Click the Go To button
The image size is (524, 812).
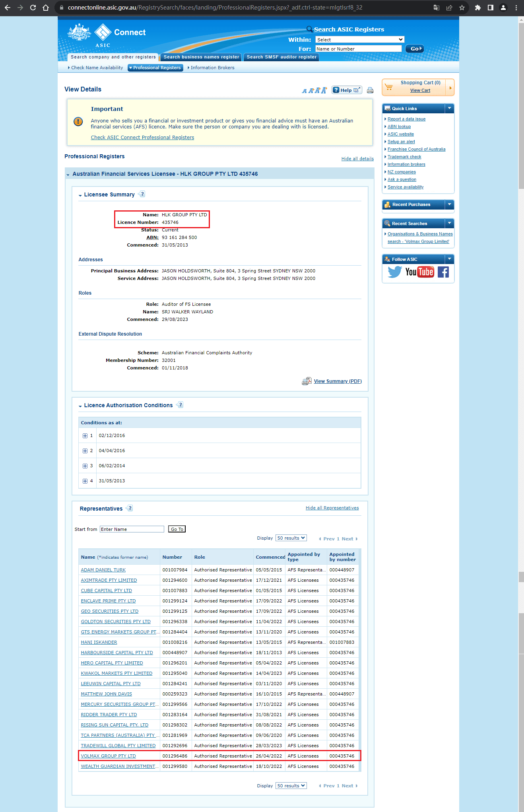coord(177,529)
